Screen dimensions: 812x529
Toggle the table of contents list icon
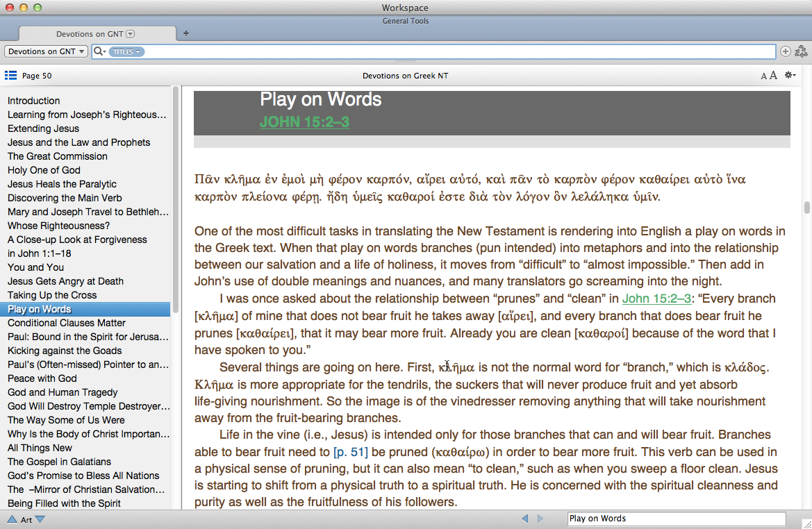click(x=10, y=76)
